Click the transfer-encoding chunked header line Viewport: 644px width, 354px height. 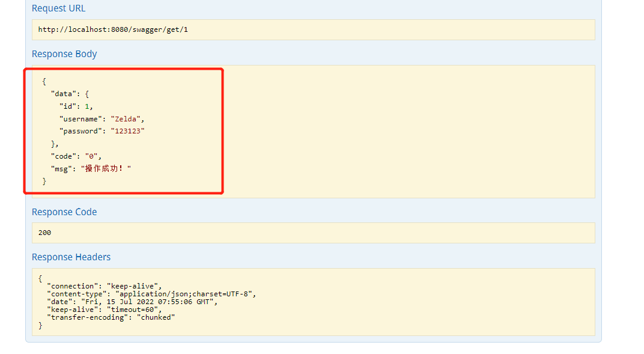(111, 317)
